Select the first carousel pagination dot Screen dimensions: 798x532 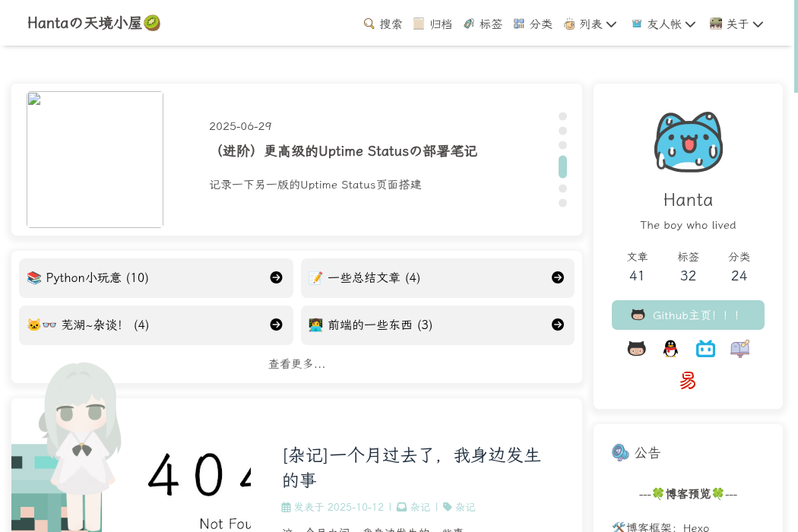click(562, 116)
